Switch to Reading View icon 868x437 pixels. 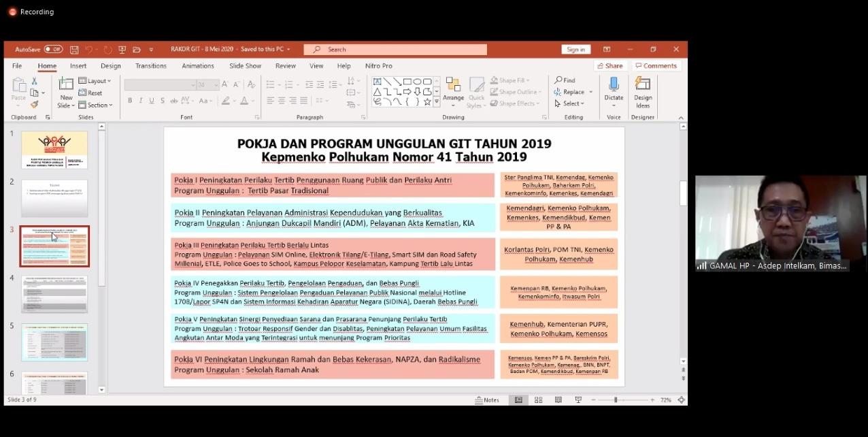pyautogui.click(x=558, y=400)
